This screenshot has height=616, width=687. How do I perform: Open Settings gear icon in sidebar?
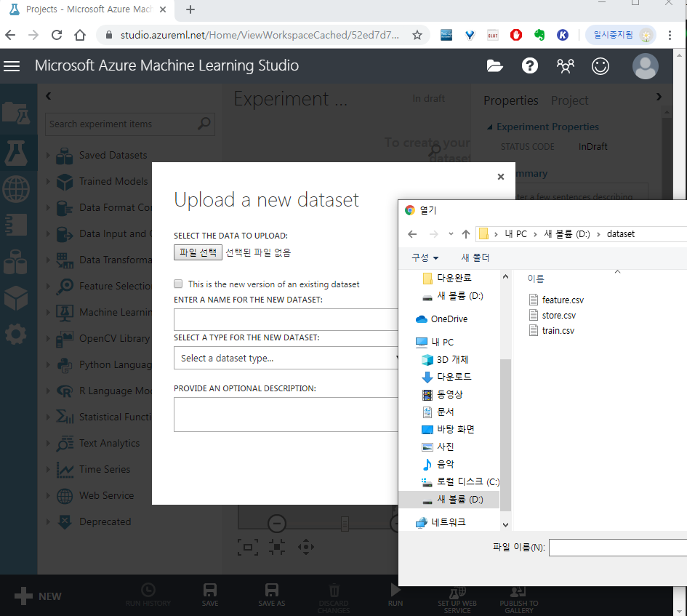point(16,335)
